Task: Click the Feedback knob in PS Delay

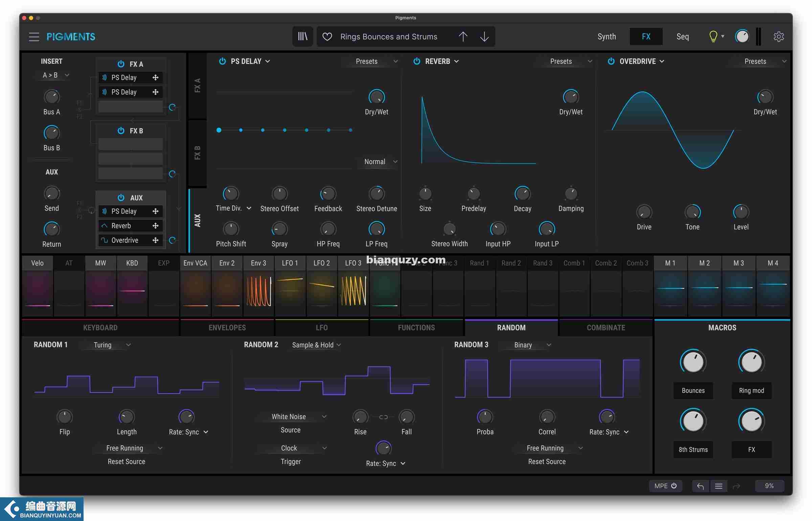Action: (328, 194)
